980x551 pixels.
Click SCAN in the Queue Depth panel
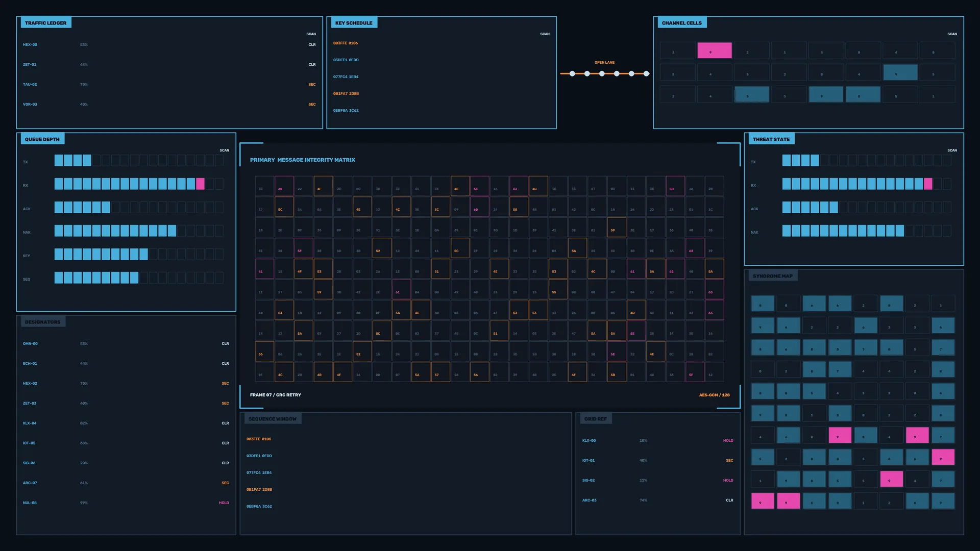coord(224,151)
